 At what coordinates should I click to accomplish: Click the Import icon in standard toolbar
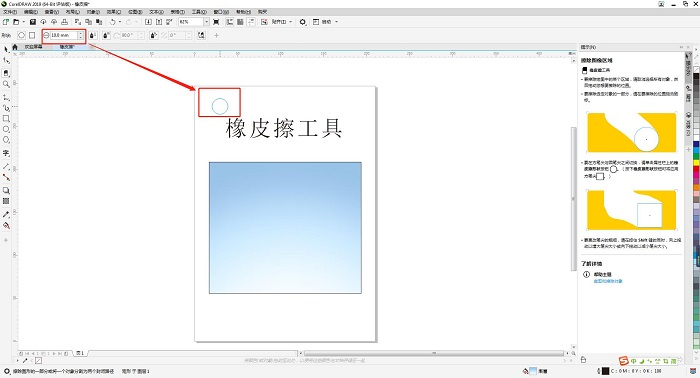149,22
